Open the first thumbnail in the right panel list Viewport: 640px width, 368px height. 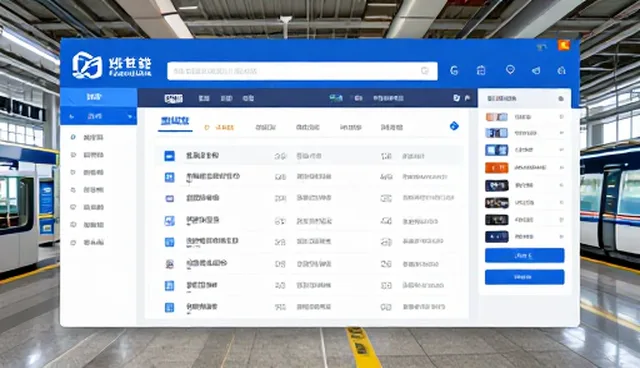tap(496, 117)
